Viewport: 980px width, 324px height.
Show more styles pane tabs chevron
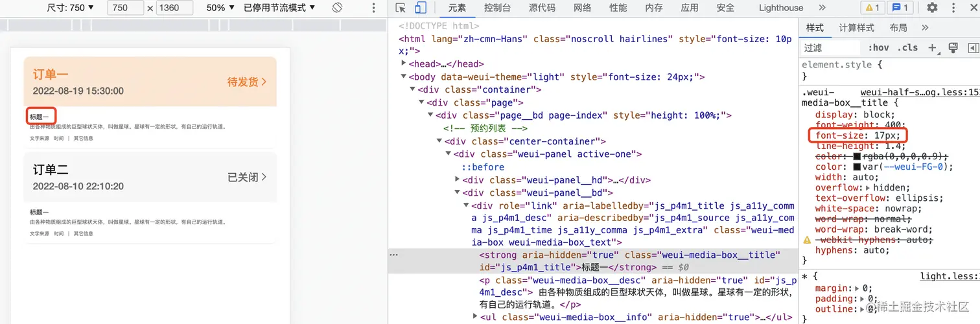pos(925,27)
